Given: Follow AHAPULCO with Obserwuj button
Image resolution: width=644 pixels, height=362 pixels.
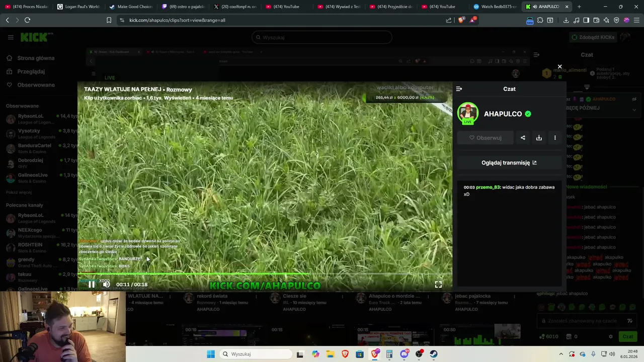Looking at the screenshot, I should (x=485, y=138).
